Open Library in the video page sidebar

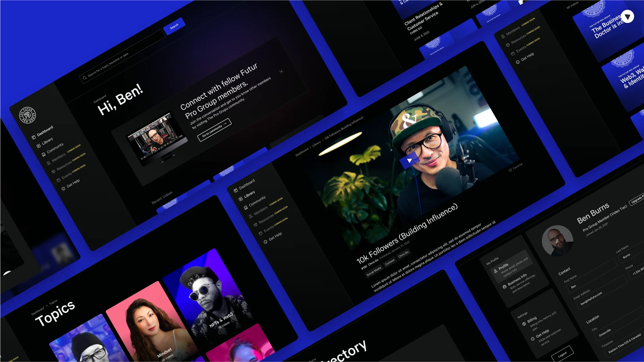(249, 194)
